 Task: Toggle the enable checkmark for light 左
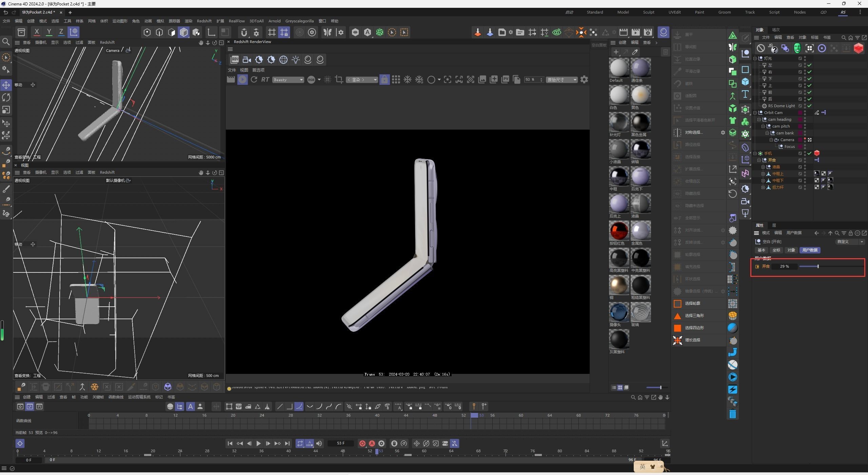point(809,65)
